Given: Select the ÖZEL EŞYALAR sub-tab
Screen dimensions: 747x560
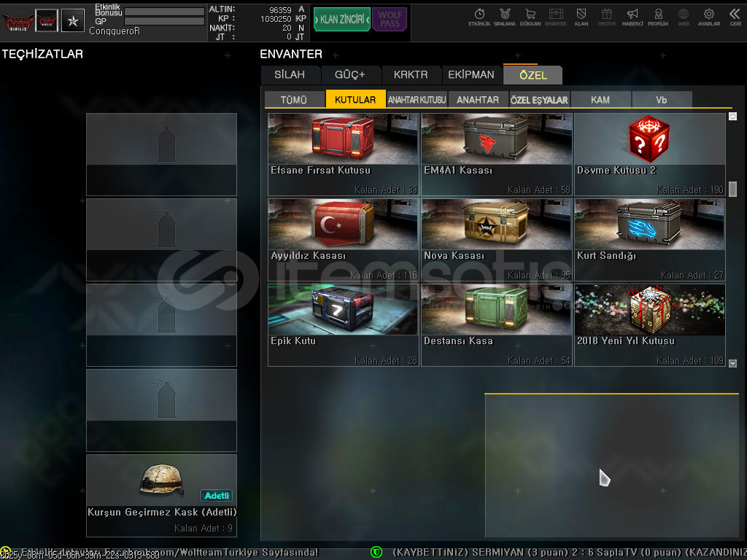Looking at the screenshot, I should pyautogui.click(x=539, y=99).
